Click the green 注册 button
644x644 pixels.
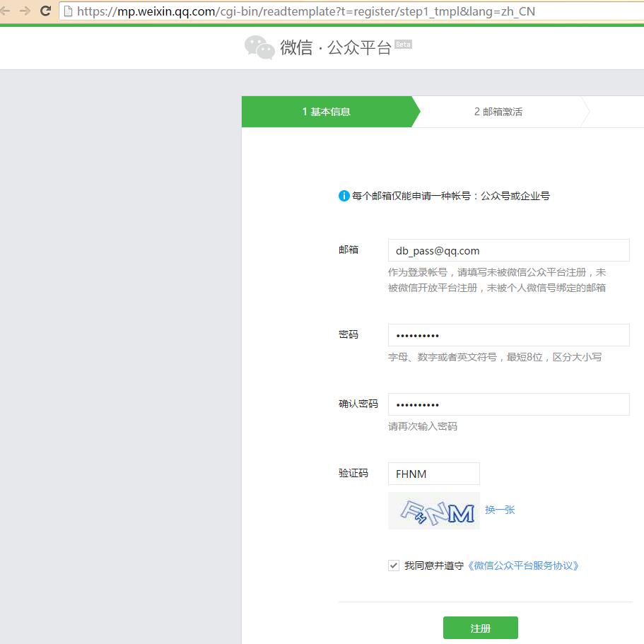tap(480, 628)
